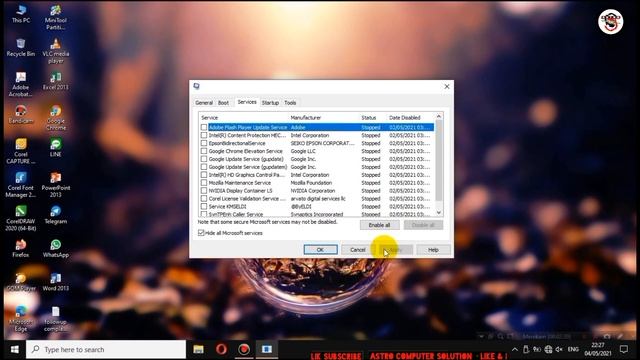Viewport: 640px width, 360px height.
Task: Sort by the Date Disabled column header
Action: 411,118
